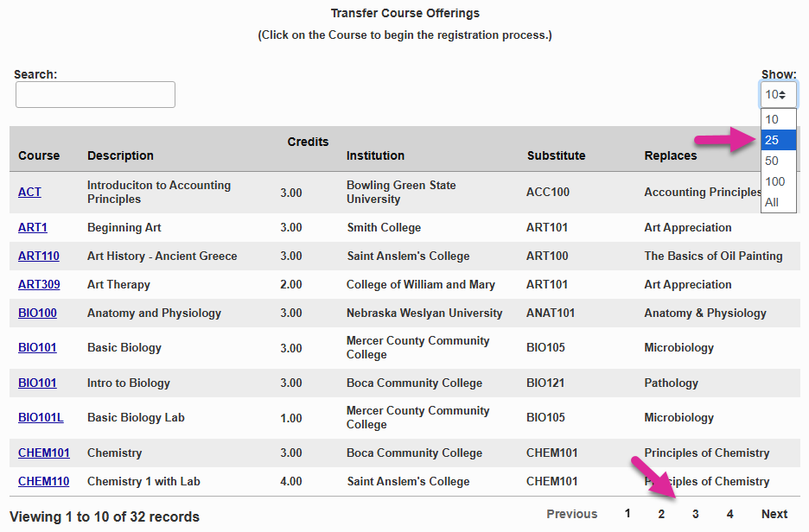The image size is (809, 532).
Task: Sort by the Credits column header
Action: 308,142
